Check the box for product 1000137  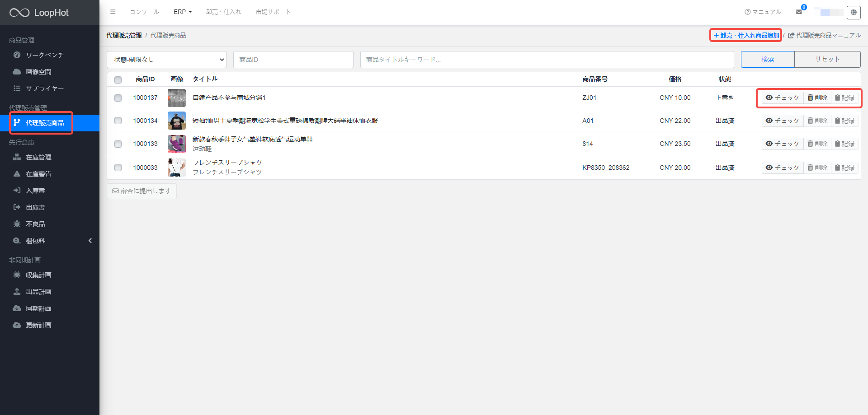(118, 98)
